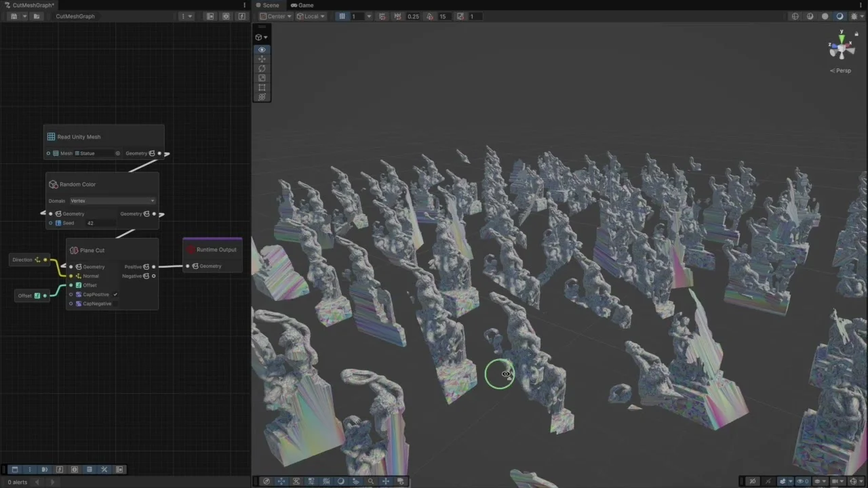
Task: Click the Statue mesh reference field
Action: [x=98, y=153]
